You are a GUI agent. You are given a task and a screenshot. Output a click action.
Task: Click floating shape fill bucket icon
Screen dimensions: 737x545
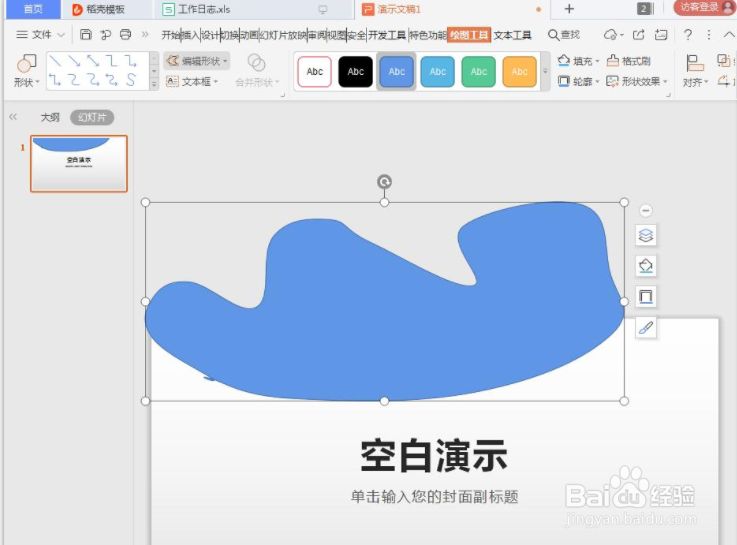646,266
